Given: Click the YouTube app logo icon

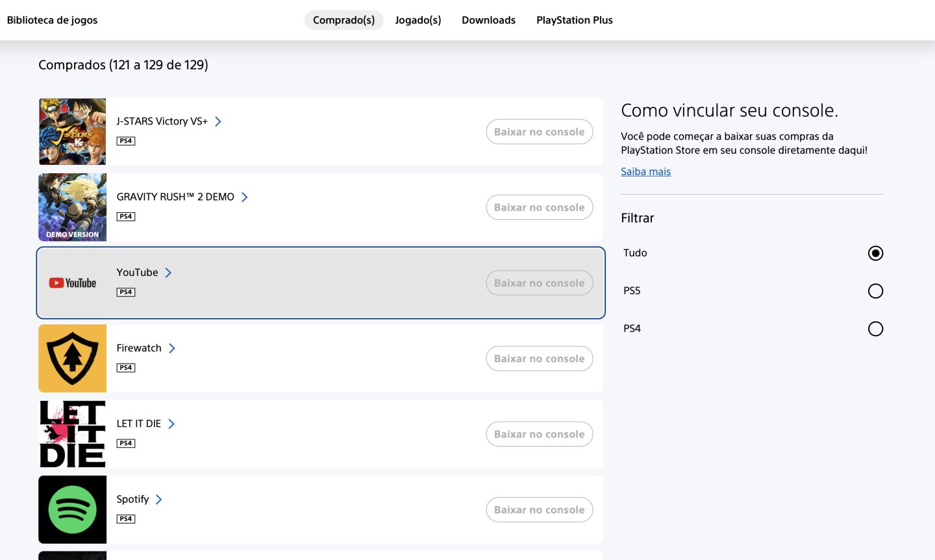Looking at the screenshot, I should click(x=72, y=283).
